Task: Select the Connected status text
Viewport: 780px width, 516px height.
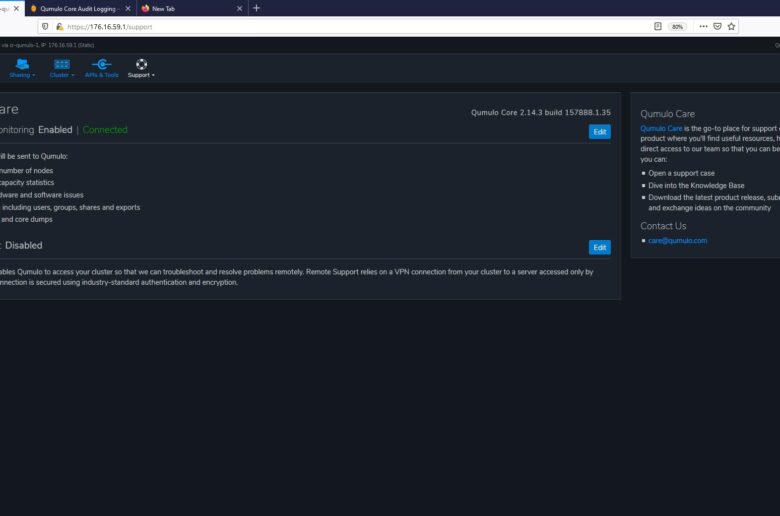Action: [105, 130]
